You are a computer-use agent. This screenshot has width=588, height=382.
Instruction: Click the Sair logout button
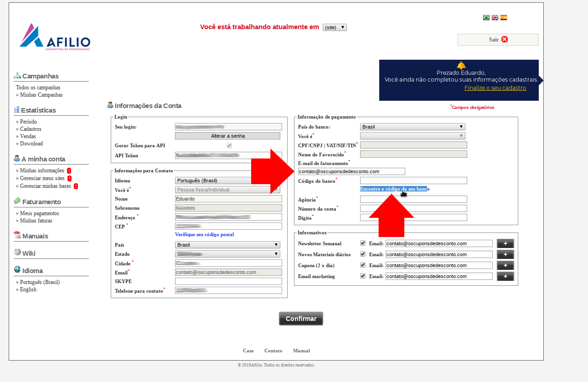click(x=498, y=40)
